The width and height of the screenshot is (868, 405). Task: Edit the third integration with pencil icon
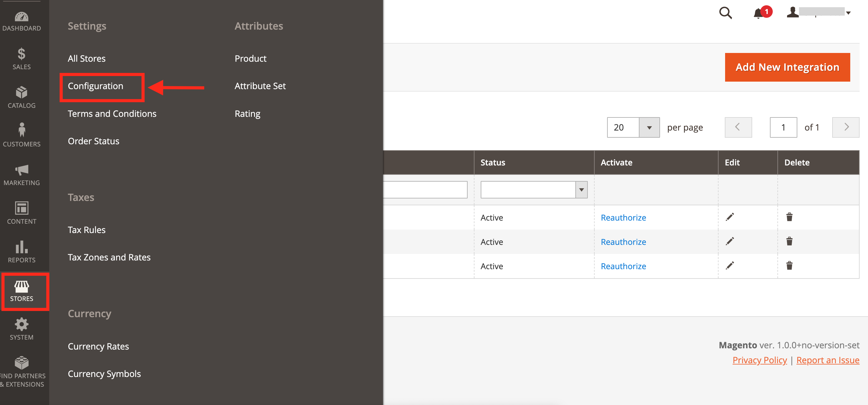click(x=730, y=265)
